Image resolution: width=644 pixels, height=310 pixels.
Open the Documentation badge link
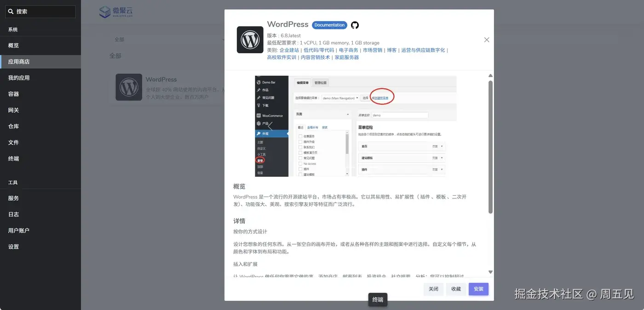coord(329,25)
